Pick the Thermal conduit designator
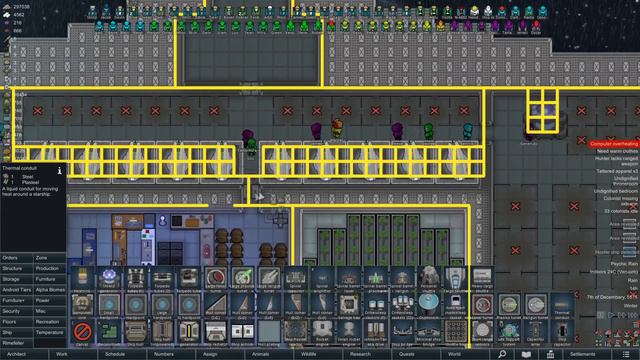The image size is (640, 360). click(x=562, y=306)
